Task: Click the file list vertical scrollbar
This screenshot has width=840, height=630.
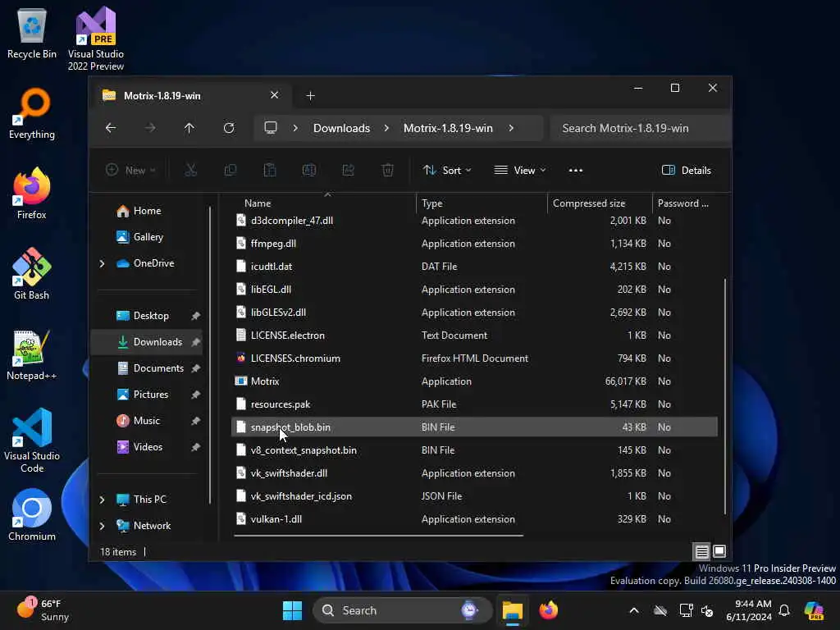Action: point(725,396)
